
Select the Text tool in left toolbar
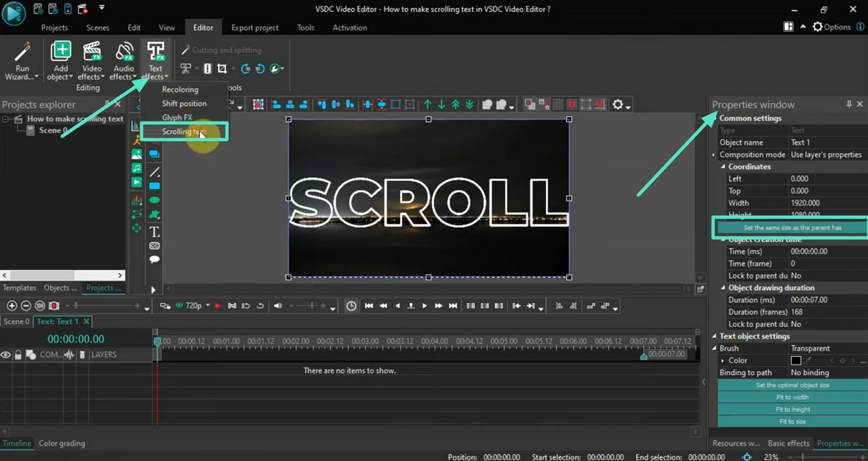tap(154, 232)
